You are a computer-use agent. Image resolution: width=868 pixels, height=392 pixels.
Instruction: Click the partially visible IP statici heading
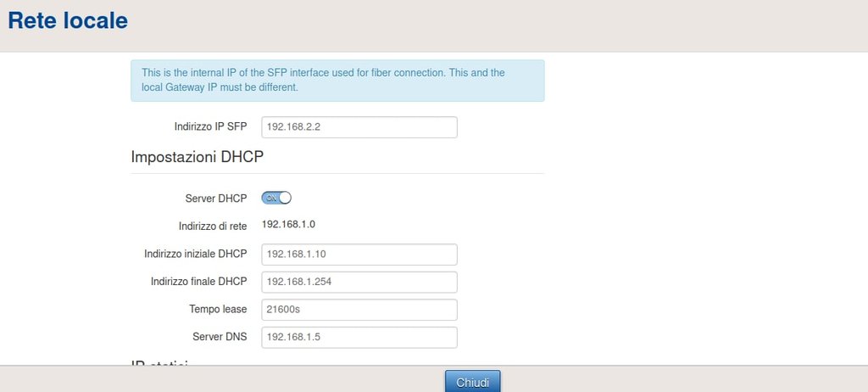coord(159,362)
